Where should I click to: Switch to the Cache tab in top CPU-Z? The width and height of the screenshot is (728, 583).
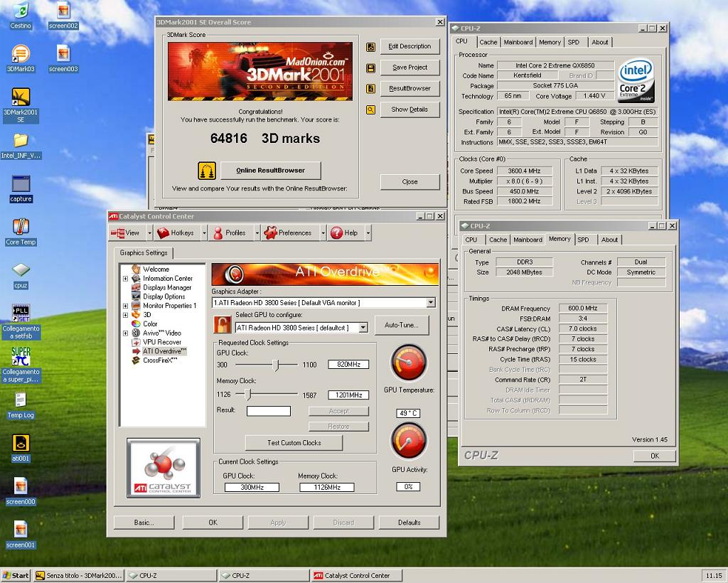(x=488, y=42)
